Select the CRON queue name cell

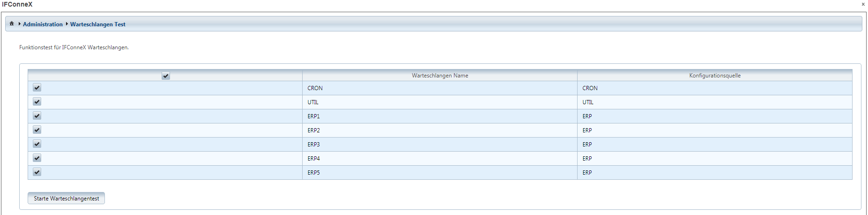[315, 88]
